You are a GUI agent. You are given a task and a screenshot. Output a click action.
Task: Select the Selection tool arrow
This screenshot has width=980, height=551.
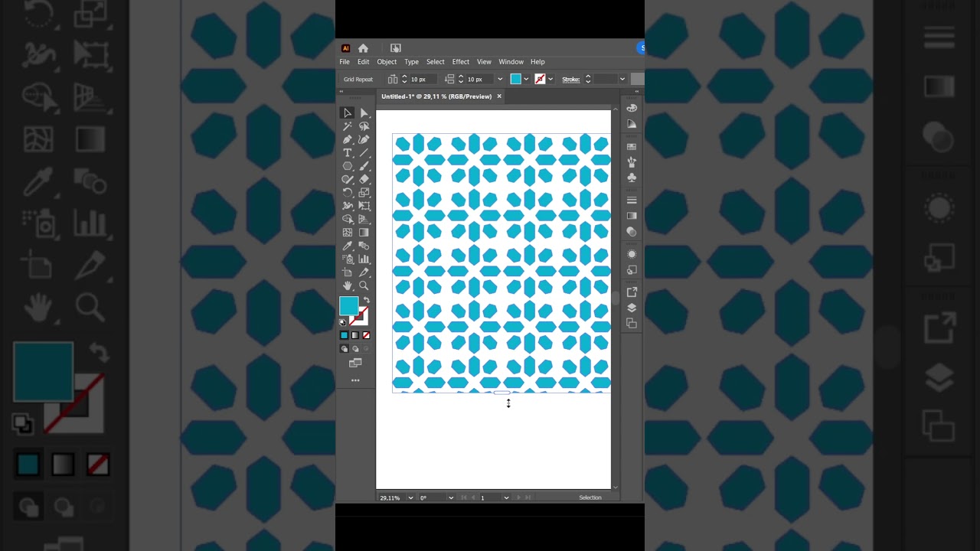348,113
